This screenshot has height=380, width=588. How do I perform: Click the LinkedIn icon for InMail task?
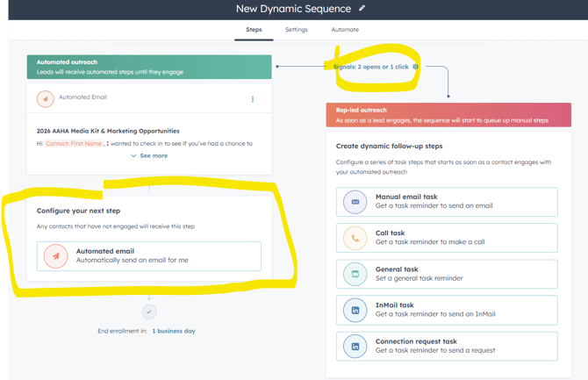(x=355, y=310)
